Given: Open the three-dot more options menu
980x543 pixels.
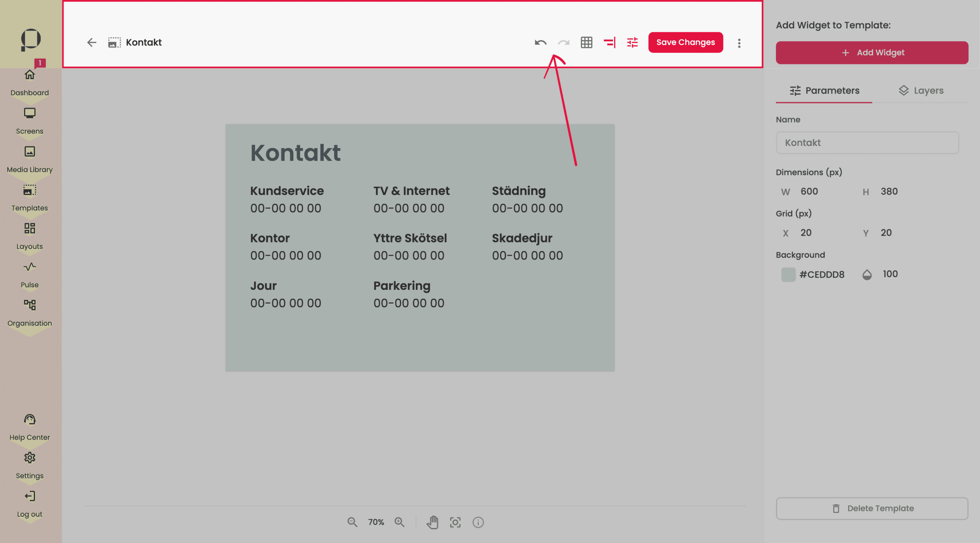Looking at the screenshot, I should pos(739,43).
